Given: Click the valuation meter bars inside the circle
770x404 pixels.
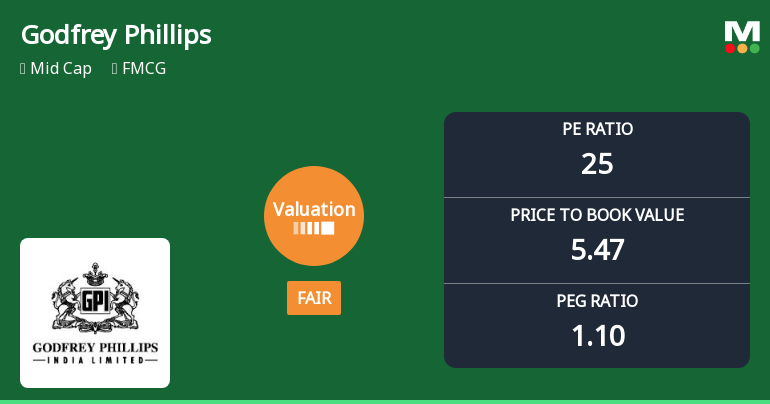Looking at the screenshot, I should 313,228.
